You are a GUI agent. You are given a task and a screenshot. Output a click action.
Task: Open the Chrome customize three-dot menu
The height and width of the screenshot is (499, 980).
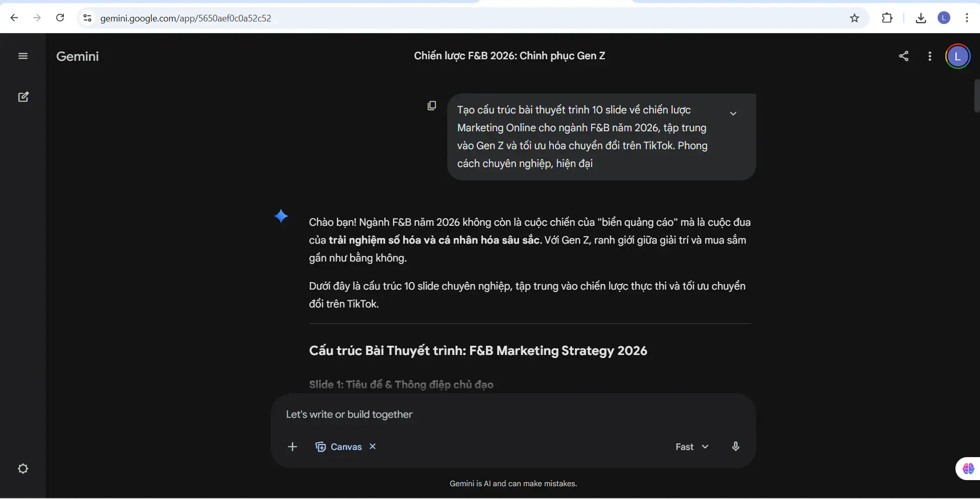click(x=967, y=18)
